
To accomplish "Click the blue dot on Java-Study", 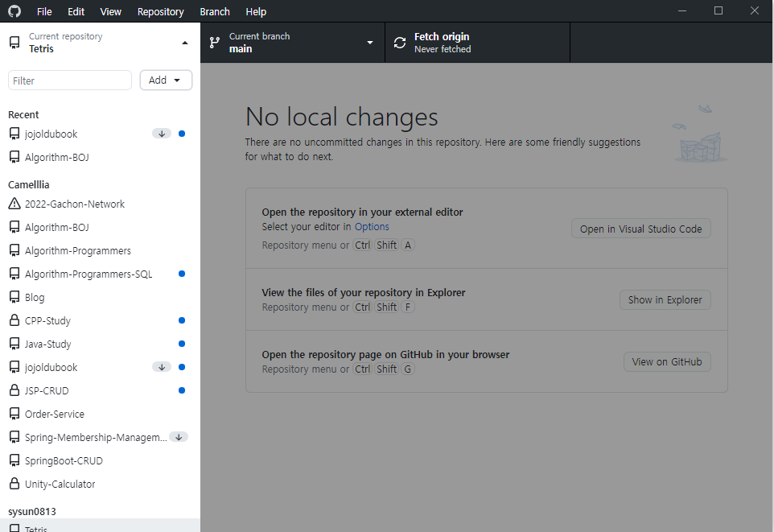I will 182,344.
